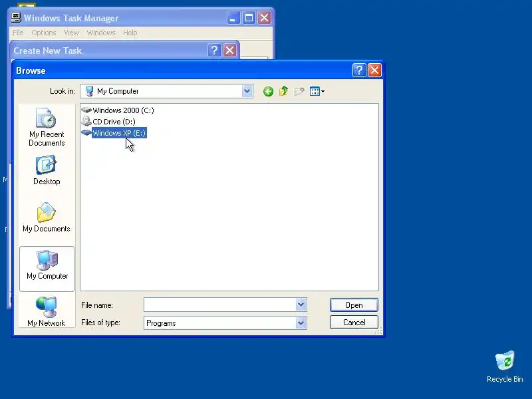This screenshot has width=532, height=399.
Task: Click Create New Task help button
Action: click(x=214, y=51)
